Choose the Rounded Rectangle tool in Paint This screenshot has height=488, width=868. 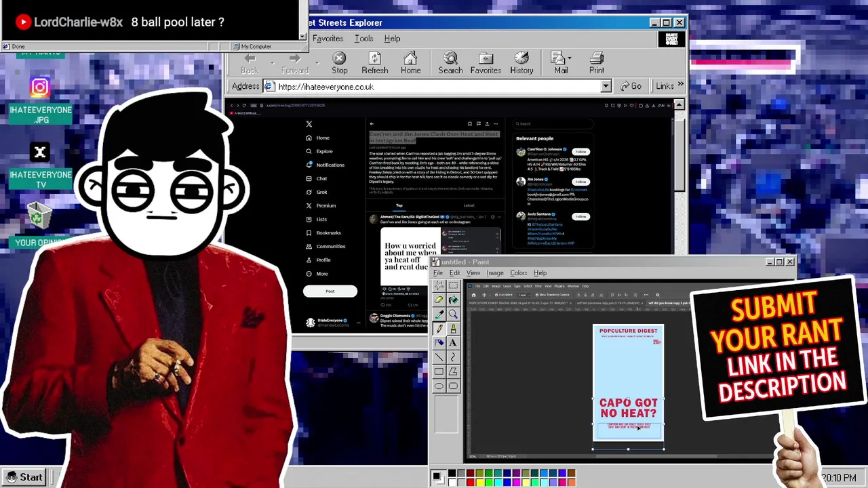453,386
